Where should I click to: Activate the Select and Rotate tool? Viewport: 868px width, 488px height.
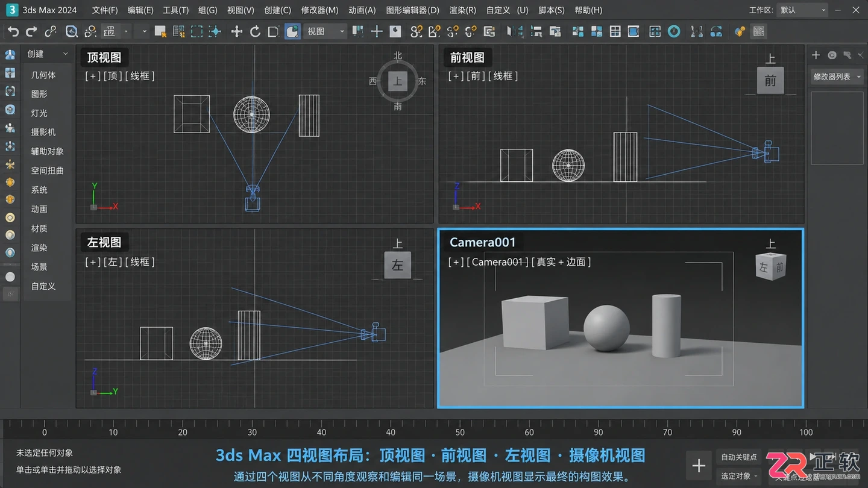[255, 31]
